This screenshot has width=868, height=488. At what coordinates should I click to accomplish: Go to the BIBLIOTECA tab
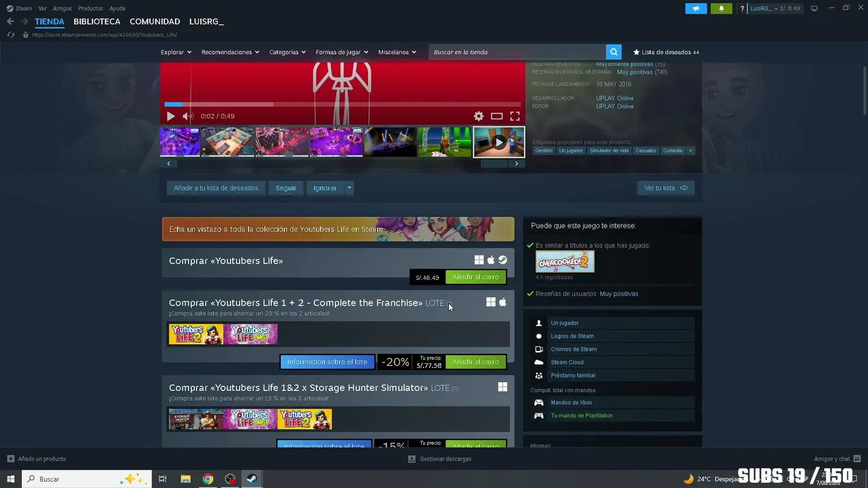[97, 22]
